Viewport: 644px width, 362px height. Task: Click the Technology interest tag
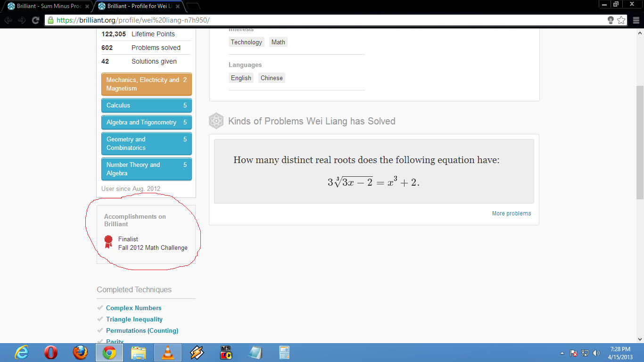click(247, 42)
